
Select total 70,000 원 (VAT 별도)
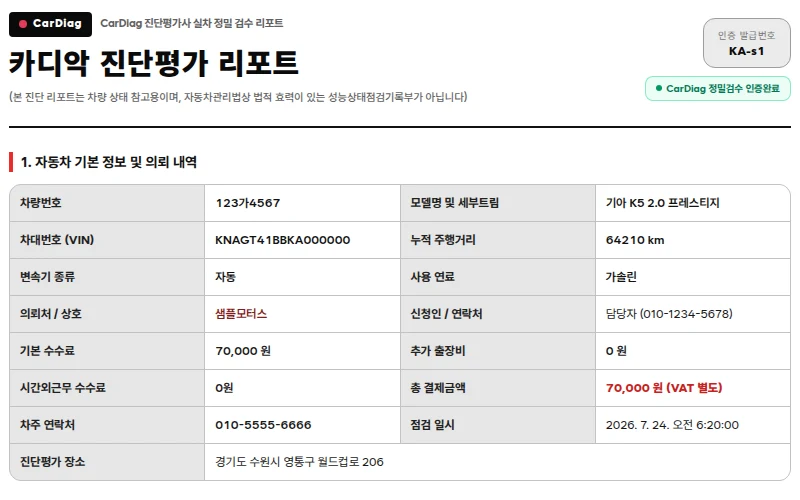(664, 388)
